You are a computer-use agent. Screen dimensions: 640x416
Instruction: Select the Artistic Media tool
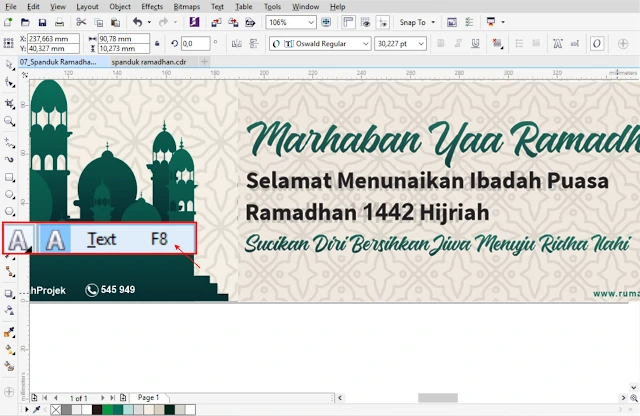[9, 160]
